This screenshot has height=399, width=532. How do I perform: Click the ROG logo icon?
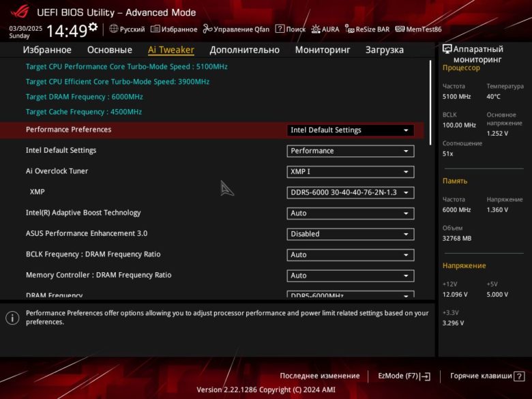click(x=20, y=12)
